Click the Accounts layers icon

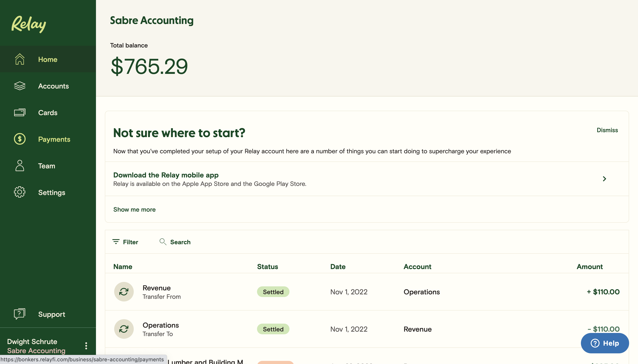tap(20, 86)
